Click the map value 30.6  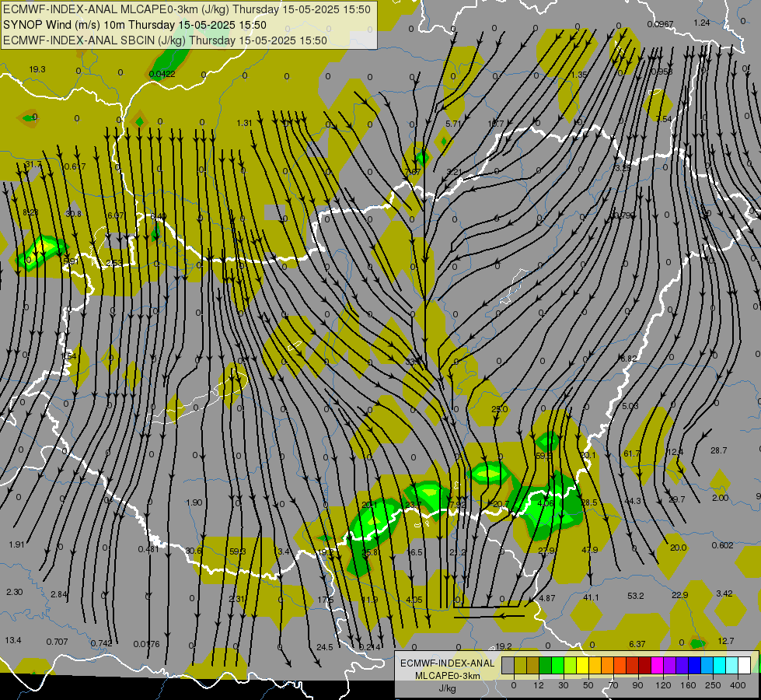[x=194, y=551]
